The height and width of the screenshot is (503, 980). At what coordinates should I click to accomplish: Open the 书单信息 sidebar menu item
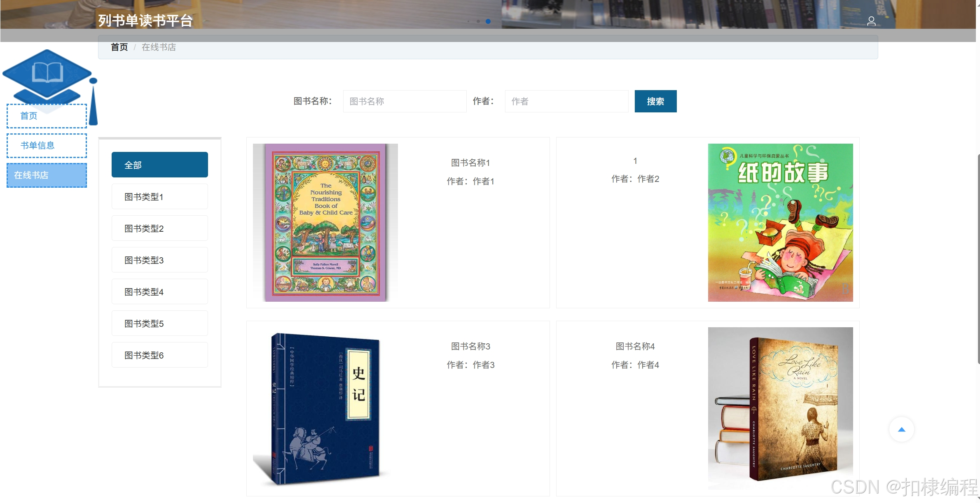point(47,145)
